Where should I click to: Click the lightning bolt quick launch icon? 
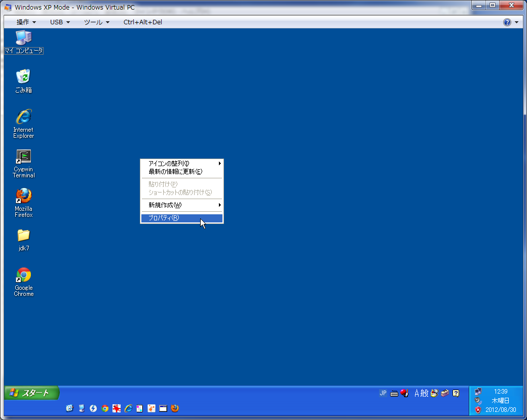pos(93,408)
